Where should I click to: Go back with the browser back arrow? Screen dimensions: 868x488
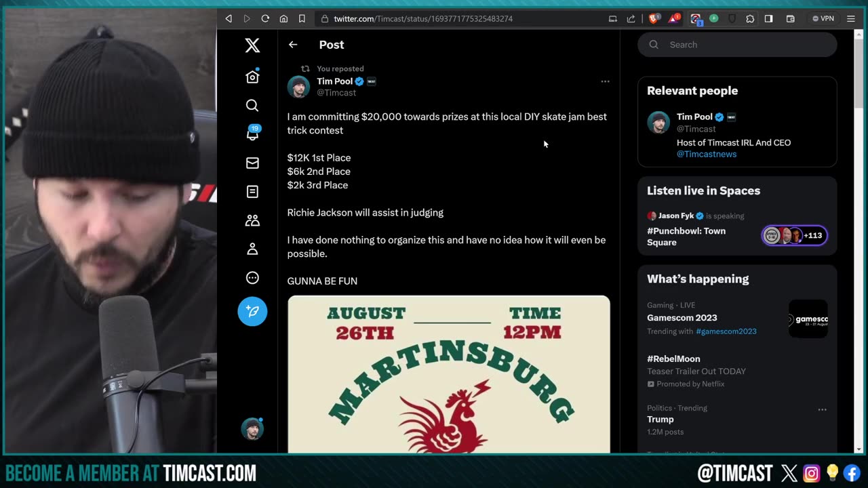(x=229, y=19)
